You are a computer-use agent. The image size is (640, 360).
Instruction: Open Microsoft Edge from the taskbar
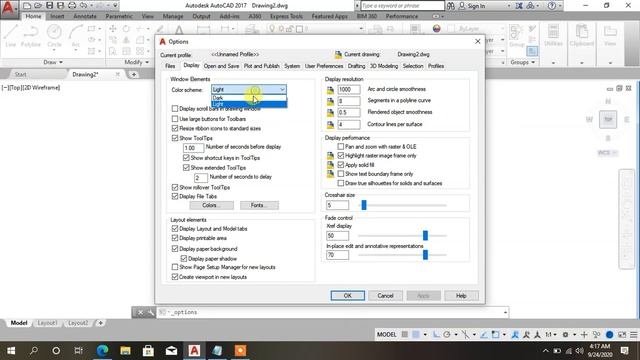pyautogui.click(x=102, y=351)
